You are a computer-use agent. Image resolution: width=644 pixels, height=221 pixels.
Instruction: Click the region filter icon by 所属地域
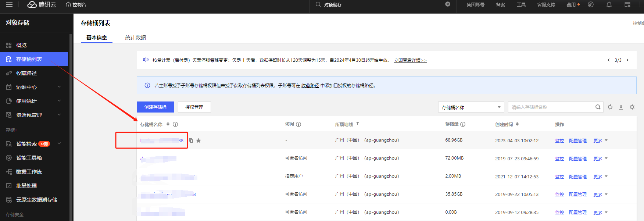[x=358, y=124]
